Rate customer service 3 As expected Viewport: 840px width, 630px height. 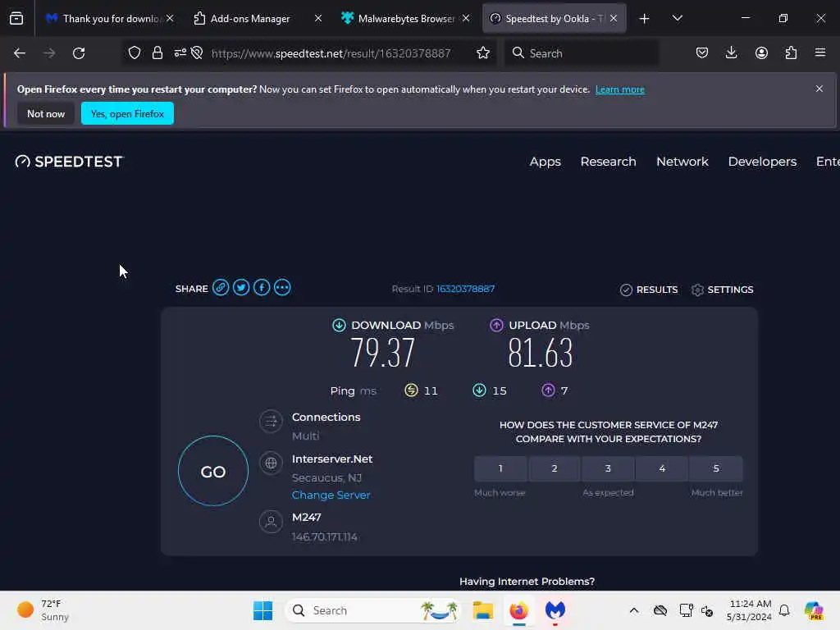[x=608, y=468]
